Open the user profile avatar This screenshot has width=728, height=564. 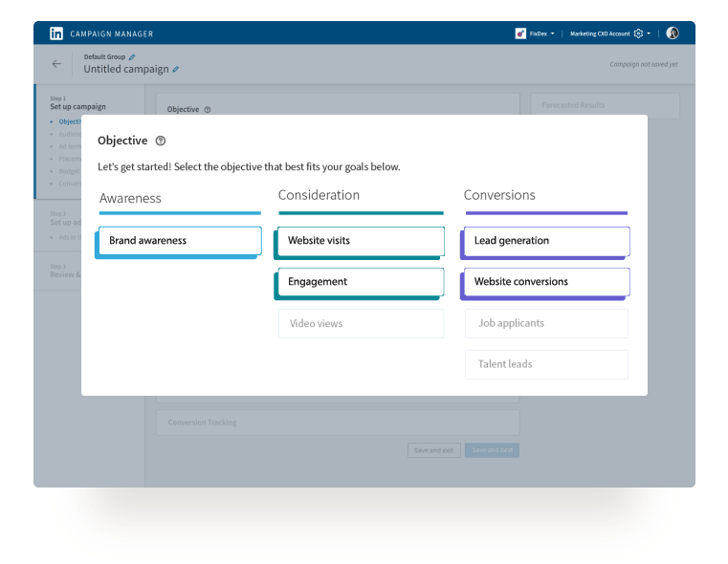point(673,33)
